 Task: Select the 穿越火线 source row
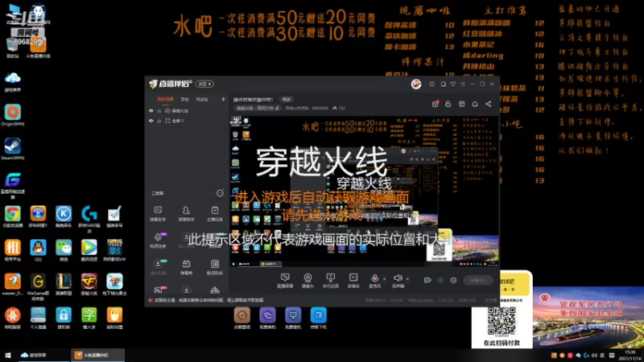pyautogui.click(x=187, y=111)
